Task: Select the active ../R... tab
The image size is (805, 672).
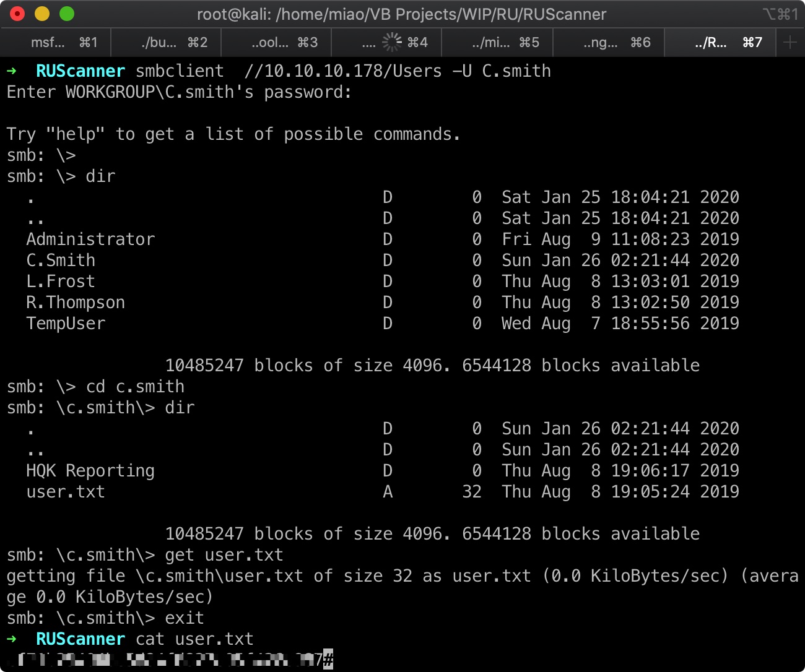Action: (x=720, y=42)
